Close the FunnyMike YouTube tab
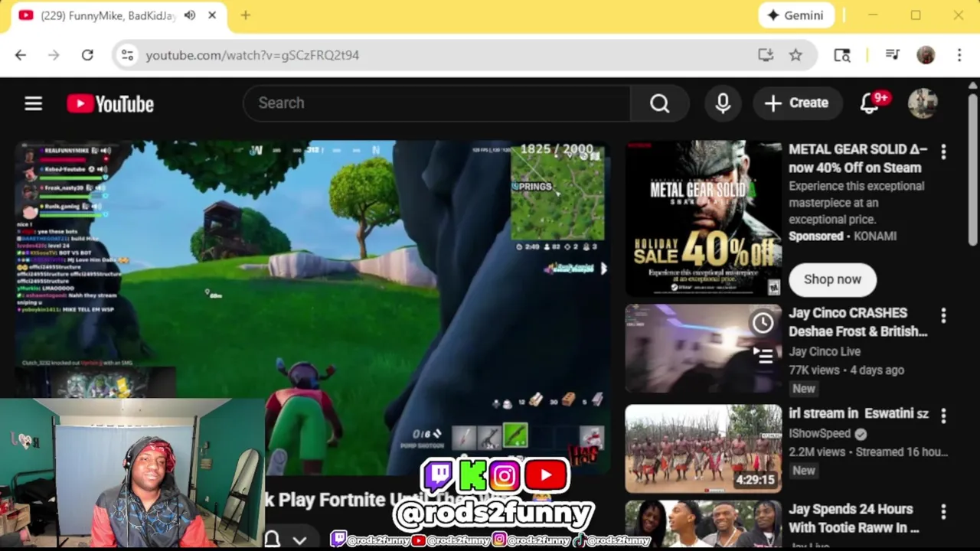Viewport: 980px width, 551px height. pyautogui.click(x=212, y=15)
